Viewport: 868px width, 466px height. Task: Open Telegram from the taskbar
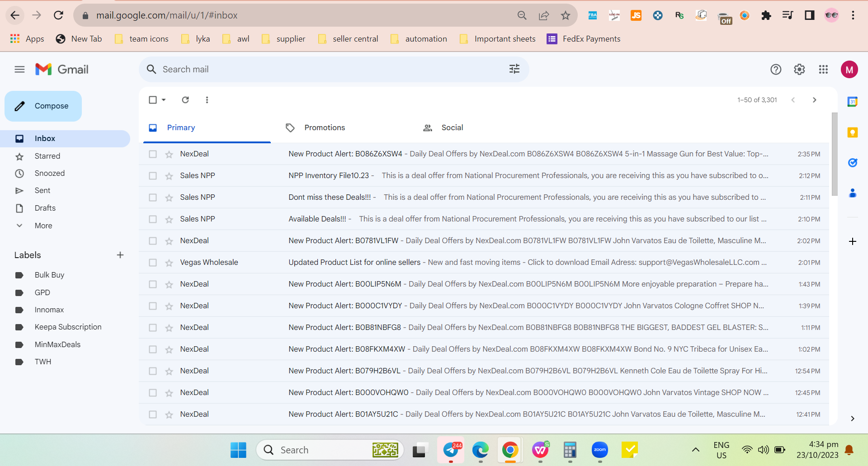[x=451, y=450]
